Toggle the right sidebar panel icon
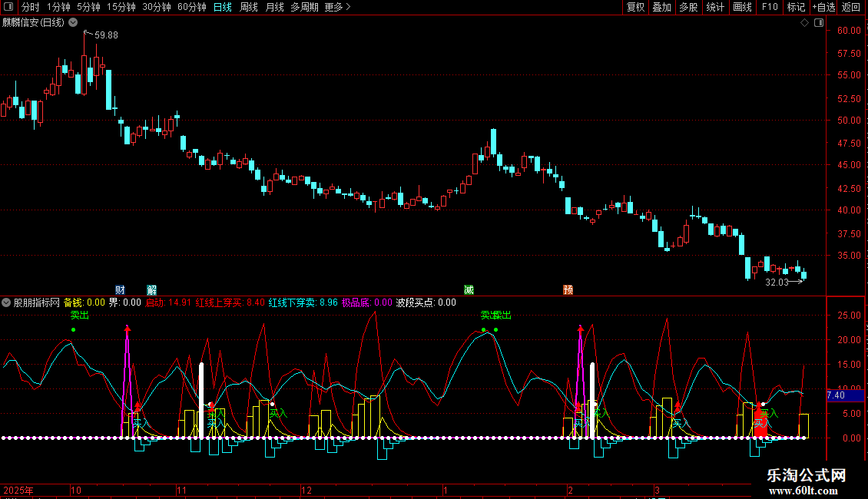Screen dimensions: 868x499 [x=819, y=23]
